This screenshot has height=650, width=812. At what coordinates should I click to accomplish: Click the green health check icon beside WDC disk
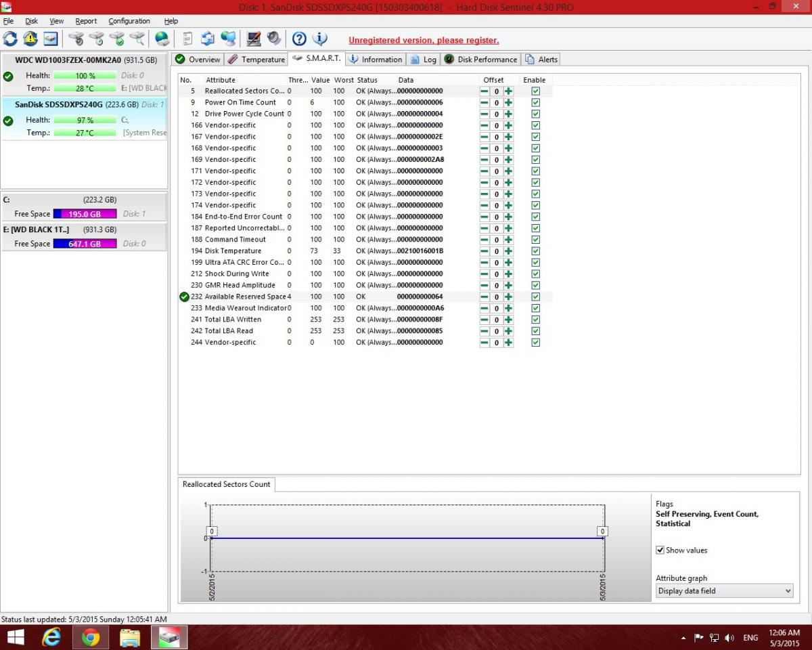8,77
